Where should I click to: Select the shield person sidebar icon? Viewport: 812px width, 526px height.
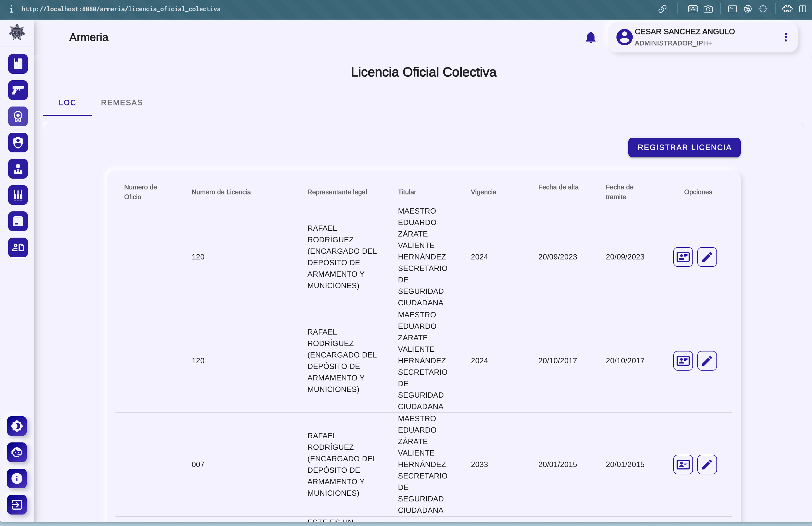[18, 143]
